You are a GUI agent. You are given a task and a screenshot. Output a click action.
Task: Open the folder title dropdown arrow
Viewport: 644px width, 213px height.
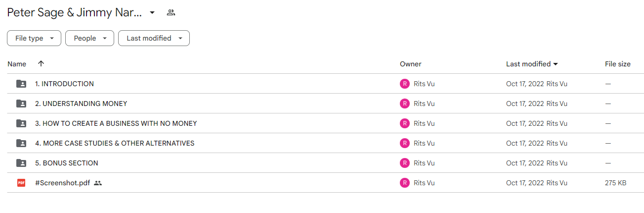click(x=152, y=12)
